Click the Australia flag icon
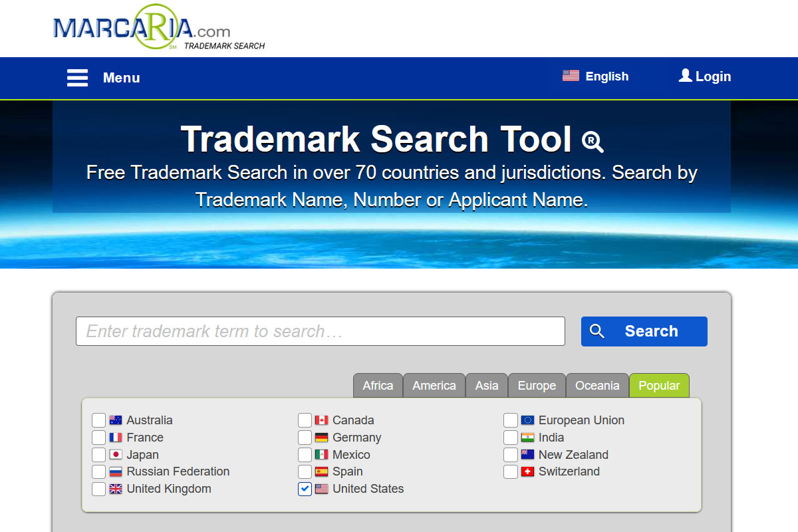Viewport: 798px width, 532px height. click(x=116, y=420)
